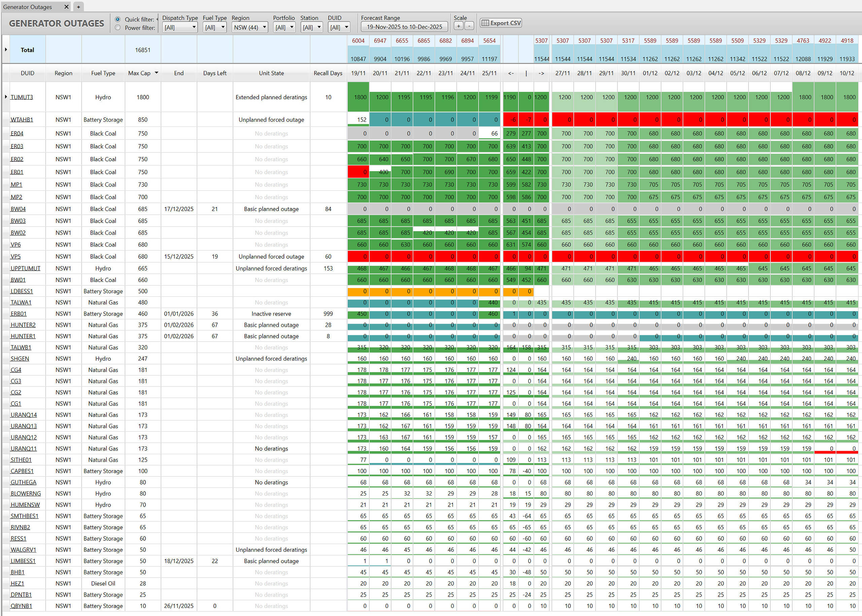
Task: Click the Max Cap sort arrow
Action: pos(156,73)
